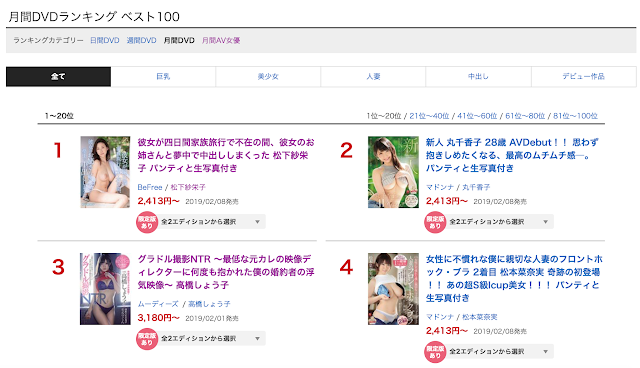Image resolution: width=640 pixels, height=368 pixels.
Task: Open edition dropdown for rank 1 item
Action: [211, 222]
